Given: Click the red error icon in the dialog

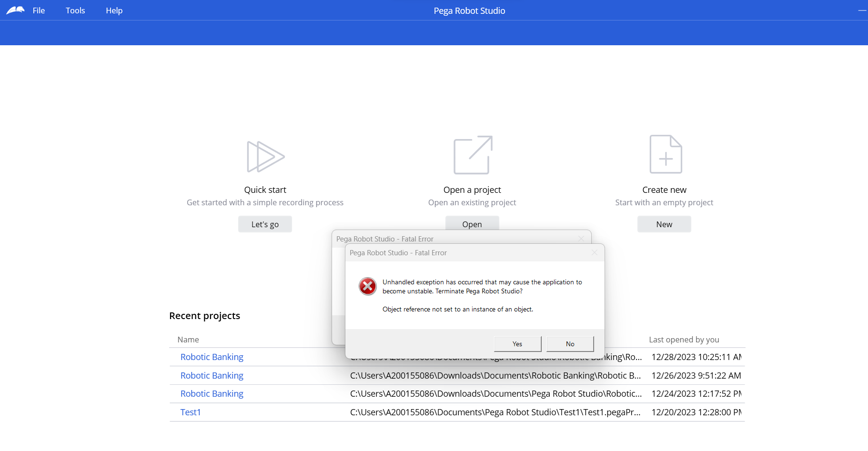Looking at the screenshot, I should click(x=367, y=286).
